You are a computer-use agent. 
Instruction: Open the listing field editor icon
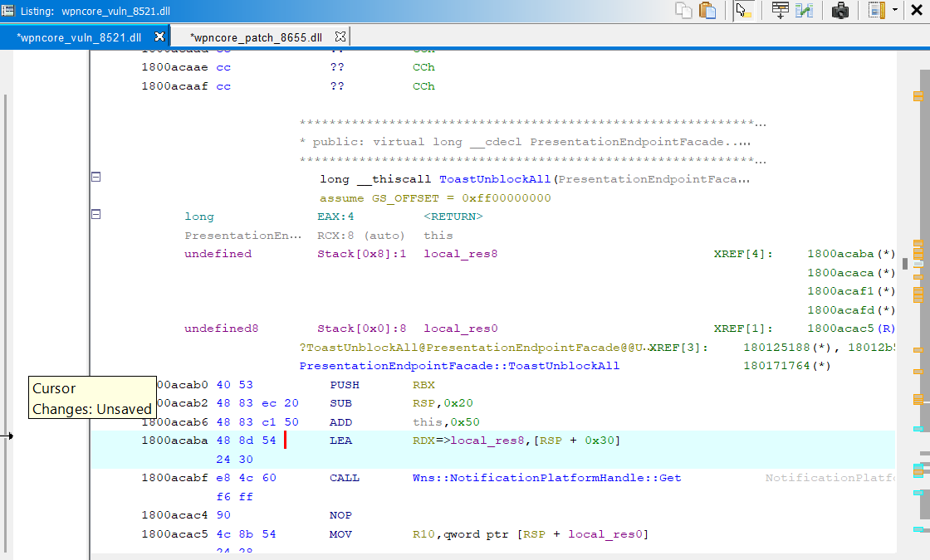[x=780, y=11]
